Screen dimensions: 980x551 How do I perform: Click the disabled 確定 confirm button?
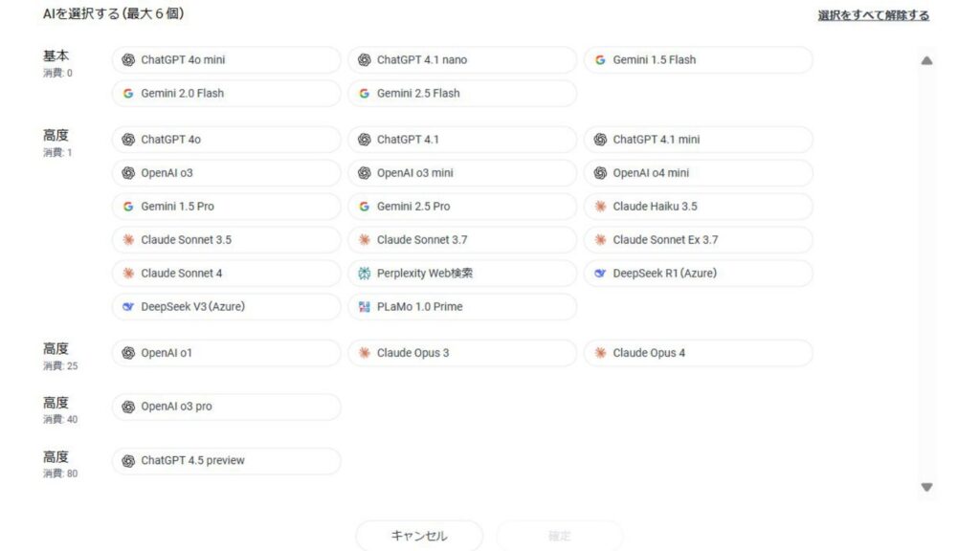559,536
